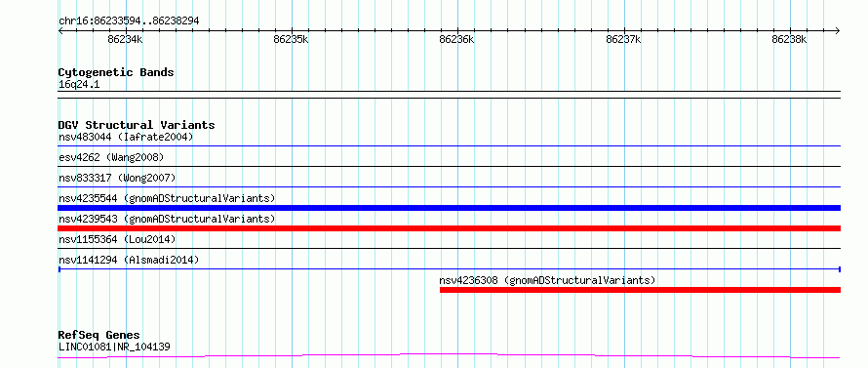
Task: Select the Cytogenetic Bands track title
Action: pos(116,72)
